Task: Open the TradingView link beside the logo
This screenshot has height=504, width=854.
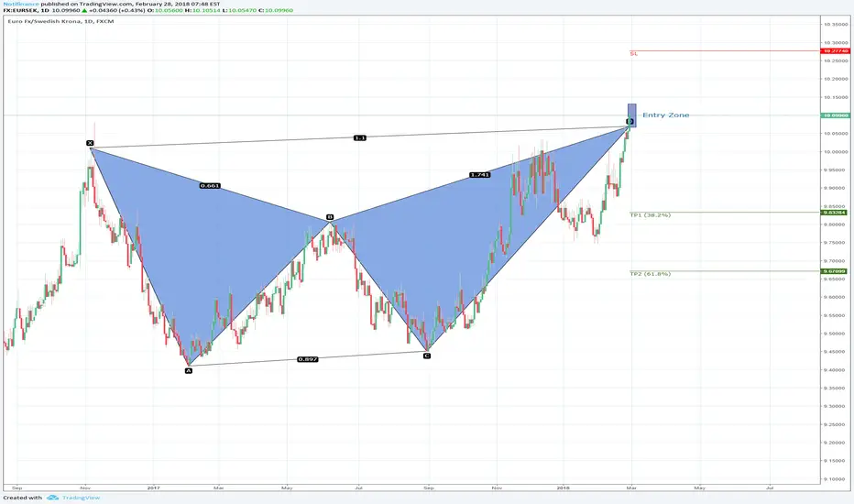Action: pyautogui.click(x=82, y=498)
